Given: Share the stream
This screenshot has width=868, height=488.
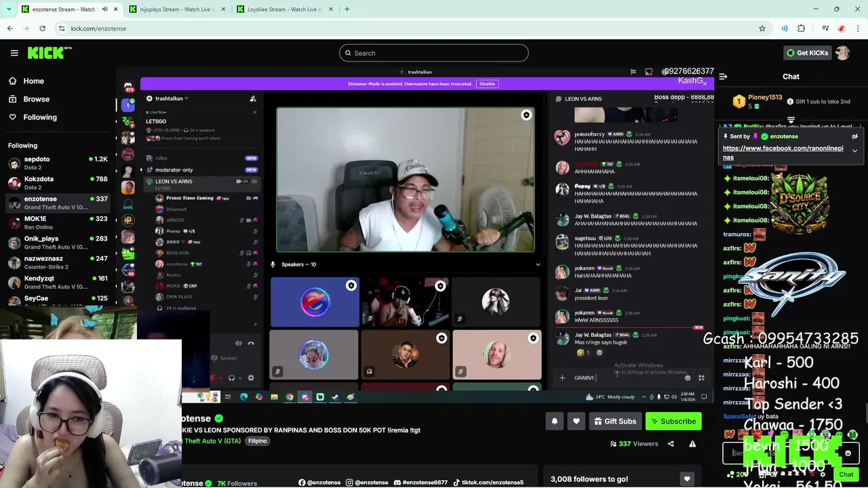Looking at the screenshot, I should 671,444.
